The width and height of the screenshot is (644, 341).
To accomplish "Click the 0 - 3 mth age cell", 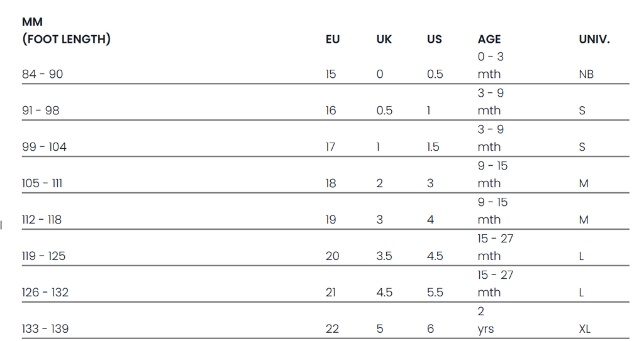I will [x=491, y=65].
